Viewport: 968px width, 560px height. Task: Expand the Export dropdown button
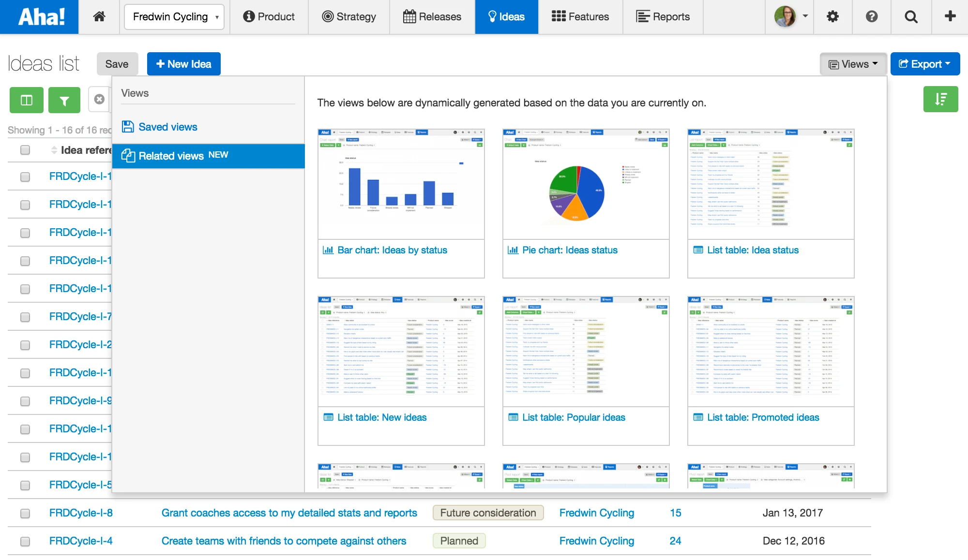[925, 64]
